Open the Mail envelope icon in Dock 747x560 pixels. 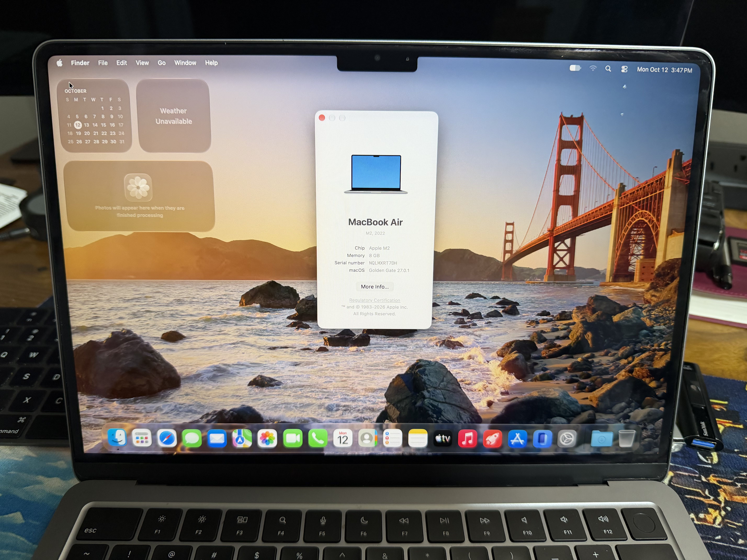coord(217,438)
